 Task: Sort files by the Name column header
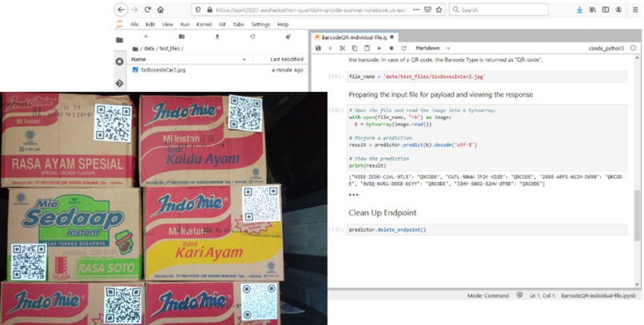pyautogui.click(x=191, y=60)
